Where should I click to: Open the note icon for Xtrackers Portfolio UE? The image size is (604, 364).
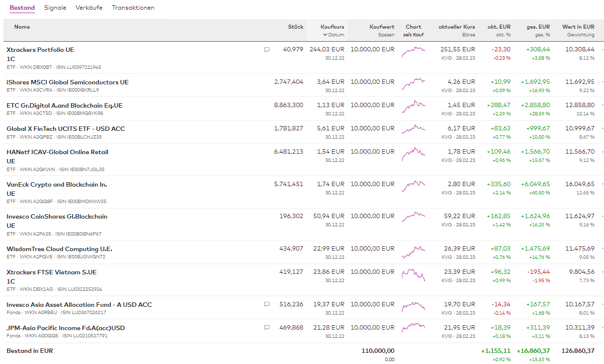pyautogui.click(x=267, y=49)
